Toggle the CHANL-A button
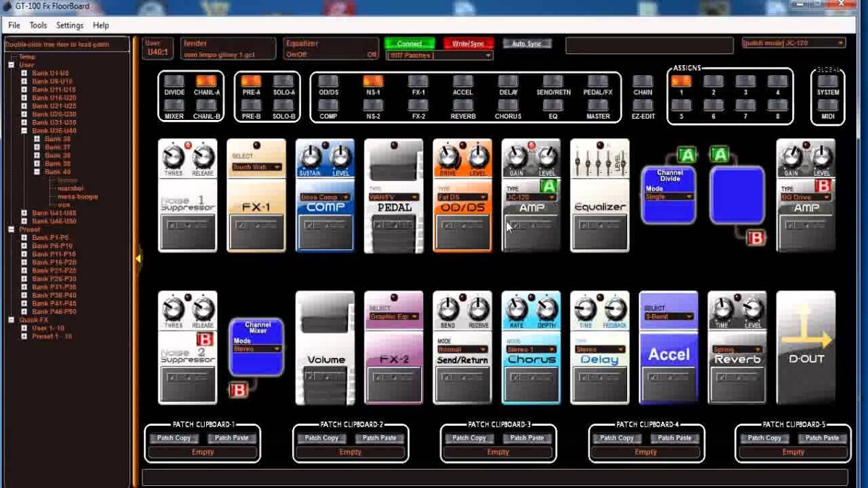The height and width of the screenshot is (488, 868). (207, 81)
